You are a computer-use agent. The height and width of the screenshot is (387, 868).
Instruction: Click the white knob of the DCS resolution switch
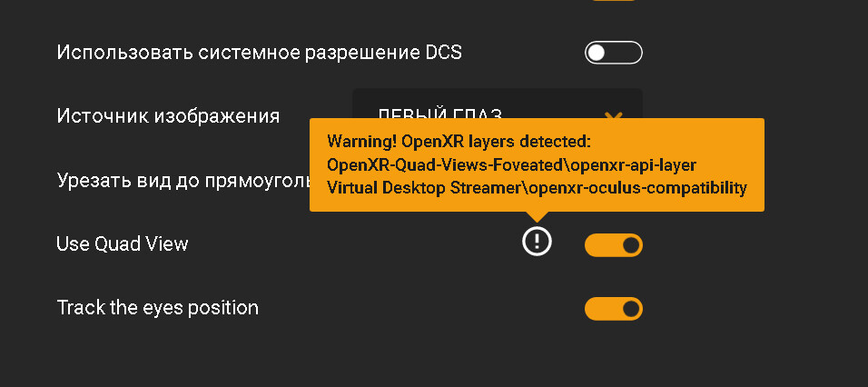(x=597, y=53)
